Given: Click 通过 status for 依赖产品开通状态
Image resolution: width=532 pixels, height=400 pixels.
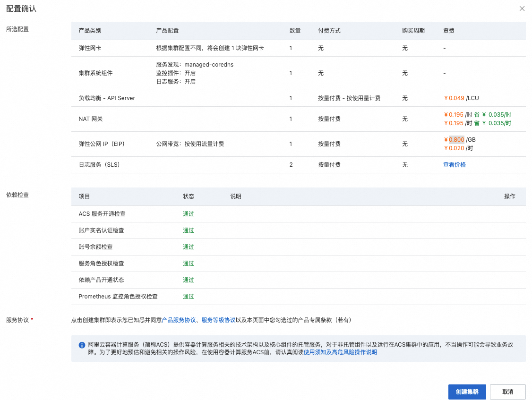Looking at the screenshot, I should [x=189, y=280].
